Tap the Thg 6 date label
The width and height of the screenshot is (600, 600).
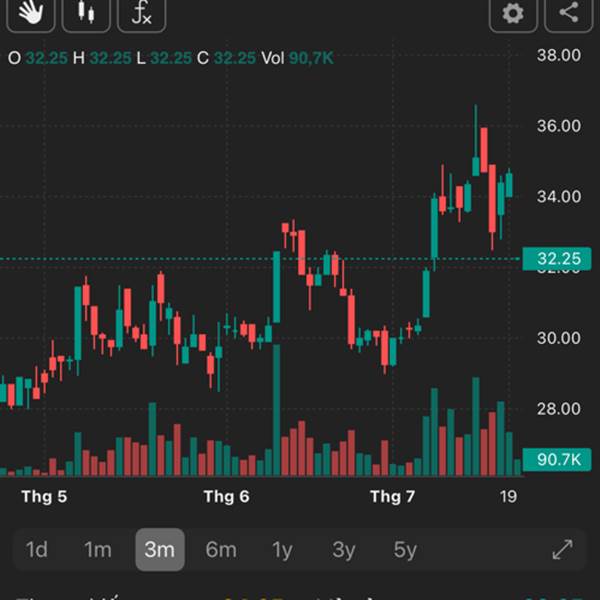pos(227,497)
